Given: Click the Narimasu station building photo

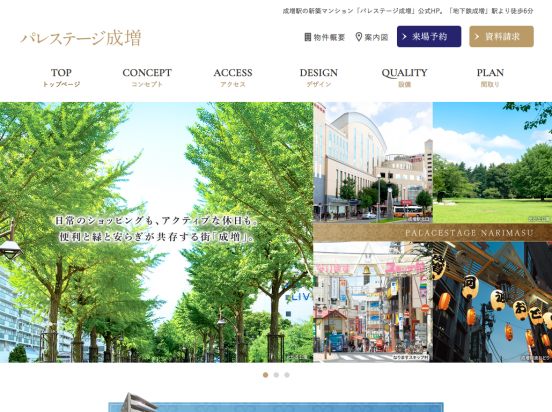Looking at the screenshot, I should click(373, 162).
